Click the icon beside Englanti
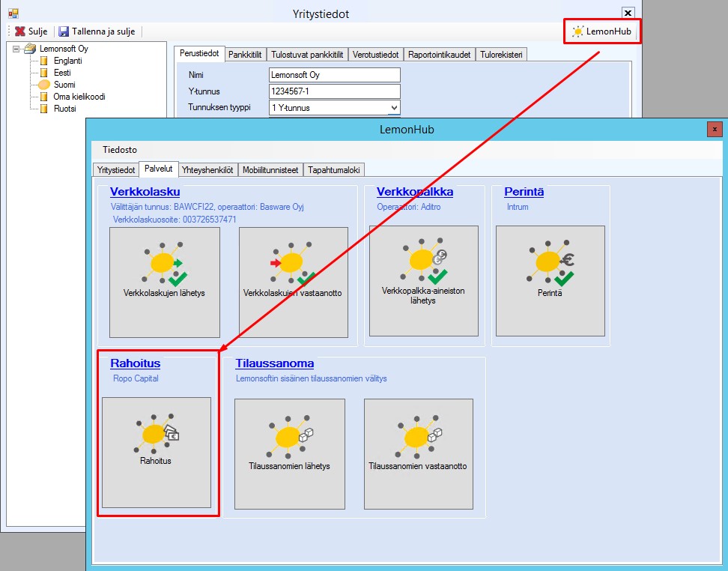728x571 pixels. [x=43, y=61]
